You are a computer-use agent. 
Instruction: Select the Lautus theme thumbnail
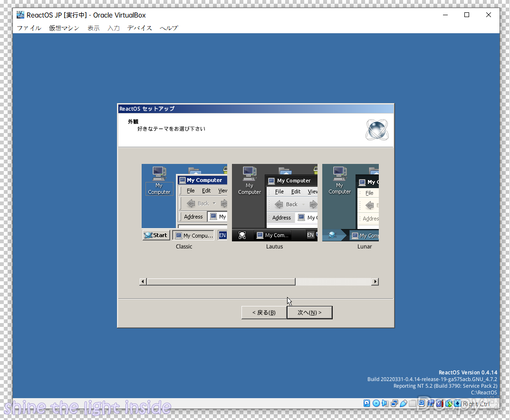coord(275,202)
